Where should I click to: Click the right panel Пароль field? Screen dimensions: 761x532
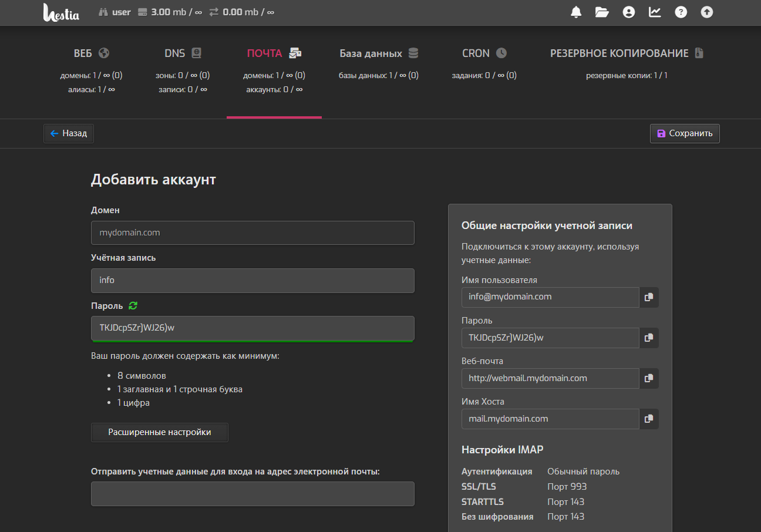point(550,338)
